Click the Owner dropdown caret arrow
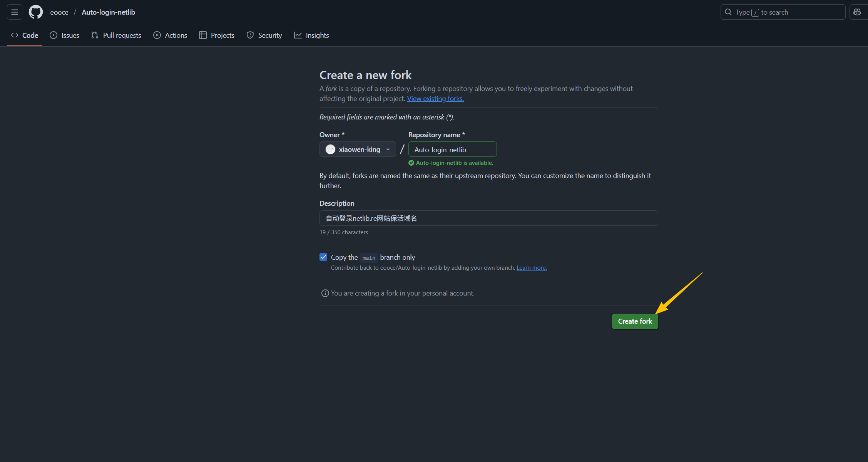This screenshot has width=868, height=462. pos(388,150)
